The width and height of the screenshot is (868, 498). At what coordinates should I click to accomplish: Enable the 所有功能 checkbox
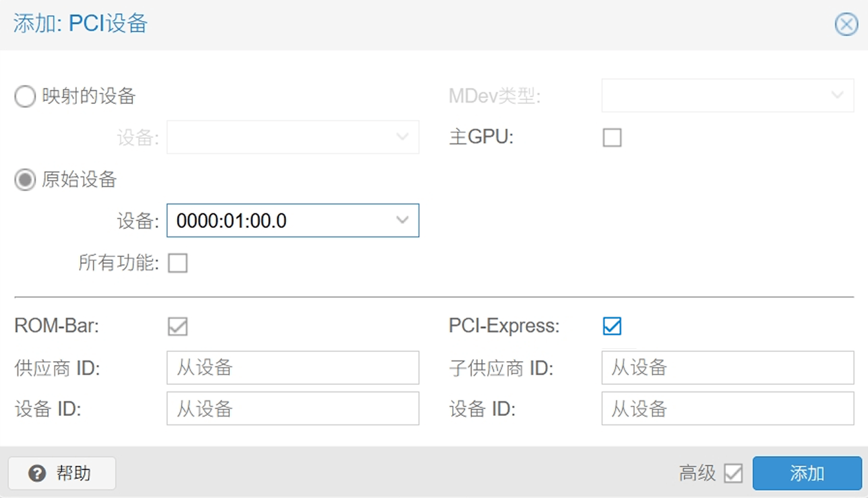tap(178, 263)
